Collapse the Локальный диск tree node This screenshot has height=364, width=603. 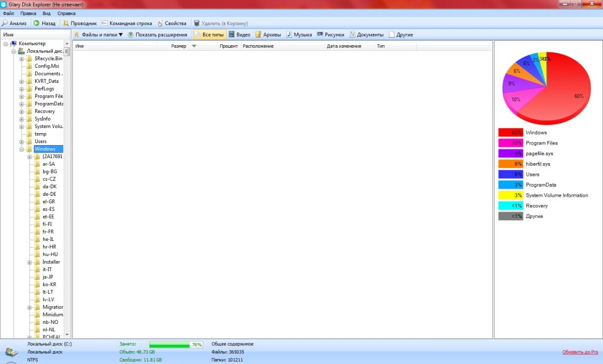click(14, 51)
